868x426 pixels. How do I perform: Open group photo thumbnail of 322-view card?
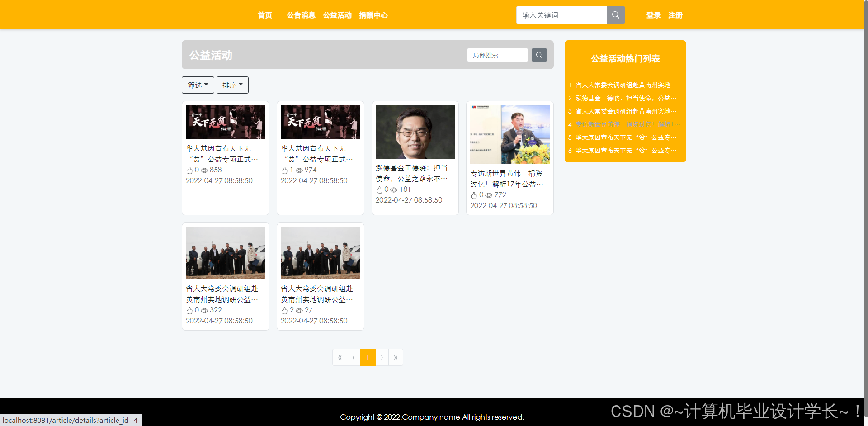point(226,253)
